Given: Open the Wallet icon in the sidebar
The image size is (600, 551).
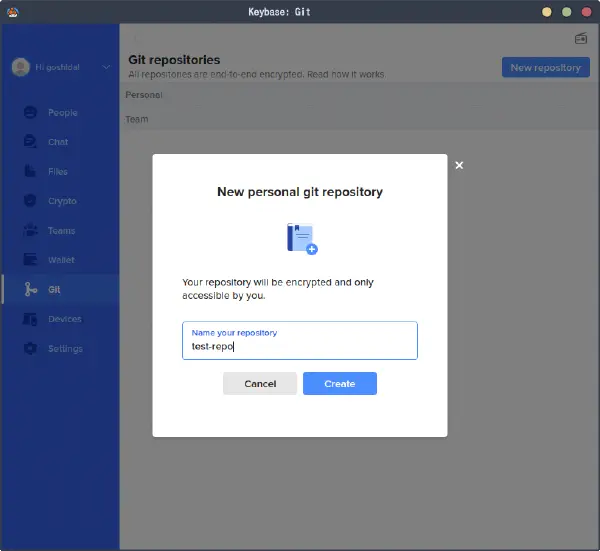Looking at the screenshot, I should pyautogui.click(x=30, y=260).
